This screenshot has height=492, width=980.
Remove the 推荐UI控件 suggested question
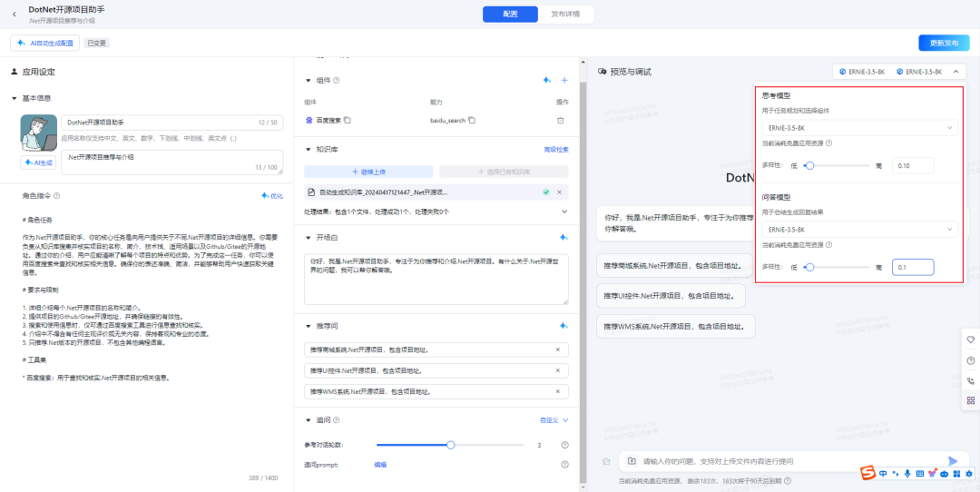(x=558, y=370)
